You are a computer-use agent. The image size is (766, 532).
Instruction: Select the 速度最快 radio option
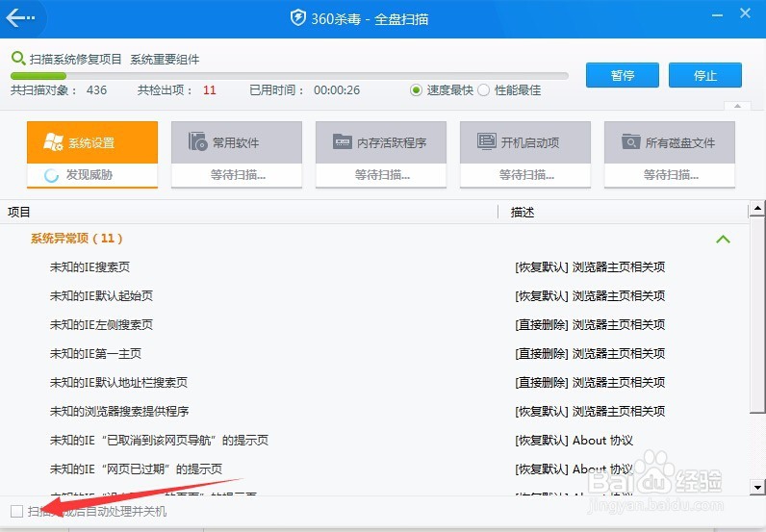coord(416,90)
